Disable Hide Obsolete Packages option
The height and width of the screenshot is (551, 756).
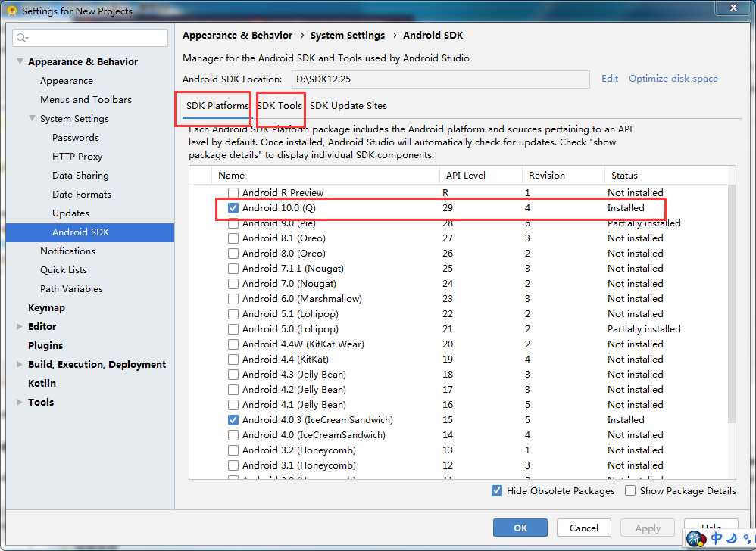click(497, 490)
